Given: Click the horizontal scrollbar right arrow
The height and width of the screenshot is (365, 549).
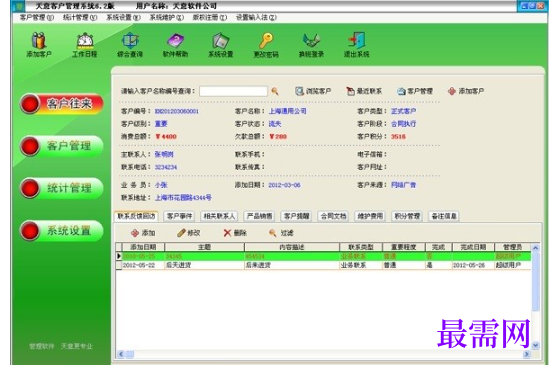Looking at the screenshot, I should [x=527, y=354].
